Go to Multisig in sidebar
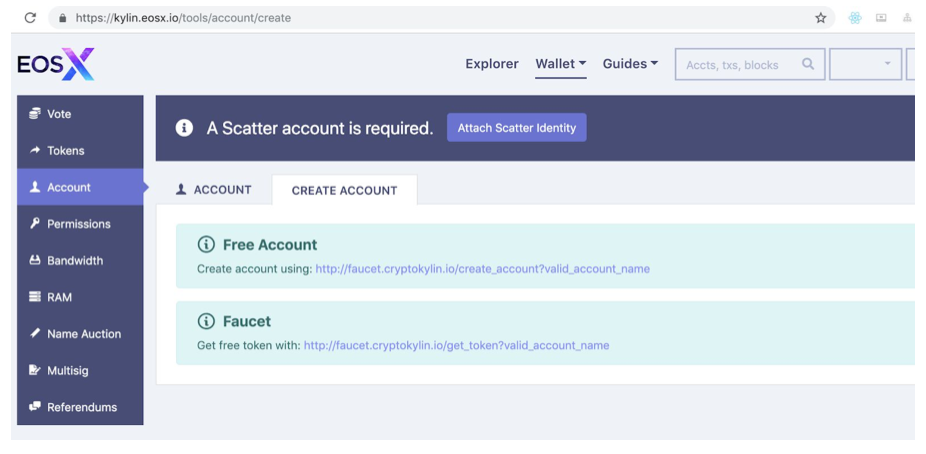 [80, 370]
